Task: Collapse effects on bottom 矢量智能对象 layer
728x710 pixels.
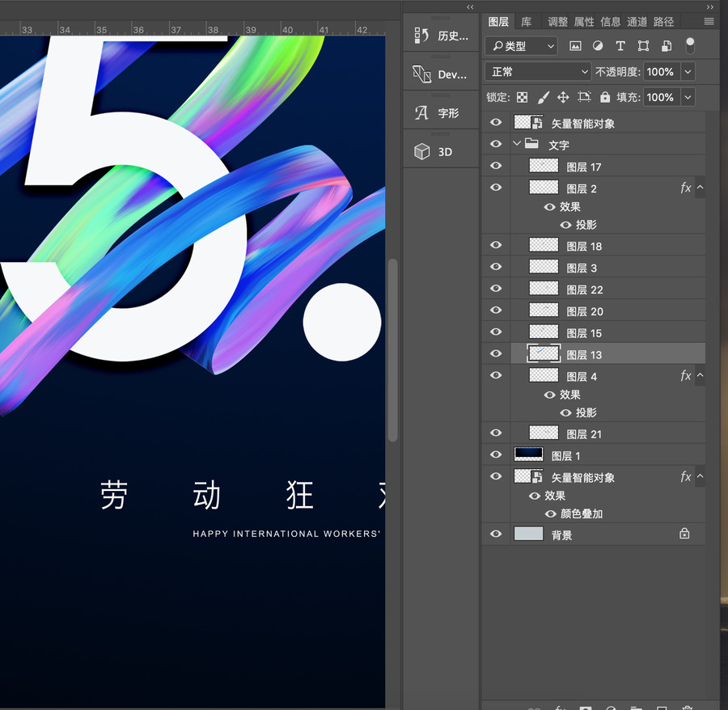Action: (700, 476)
